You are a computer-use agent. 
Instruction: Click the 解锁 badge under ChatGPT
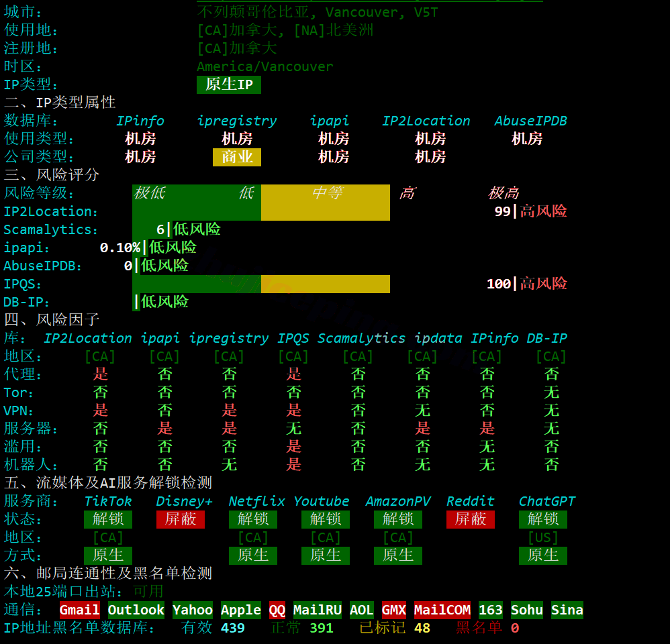coord(542,519)
